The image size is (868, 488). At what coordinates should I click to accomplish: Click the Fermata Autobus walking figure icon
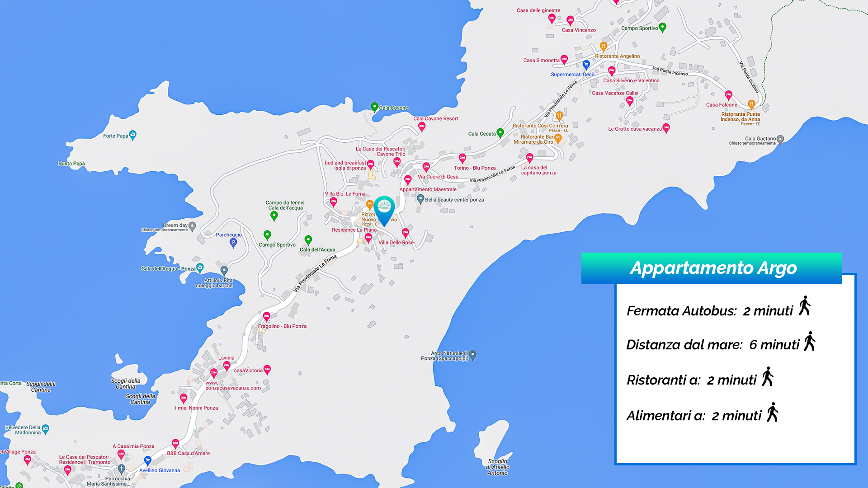pyautogui.click(x=805, y=306)
